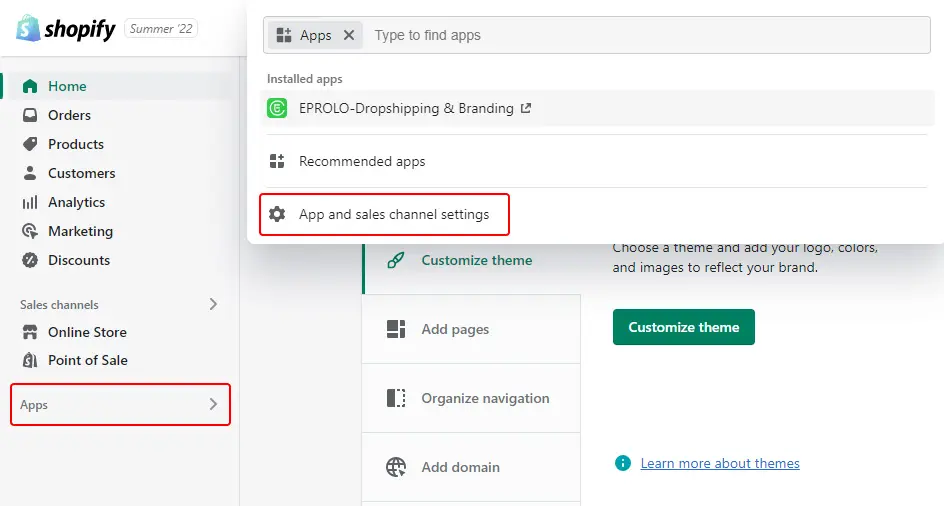Click the Customers person icon
This screenshot has width=944, height=506.
[30, 173]
